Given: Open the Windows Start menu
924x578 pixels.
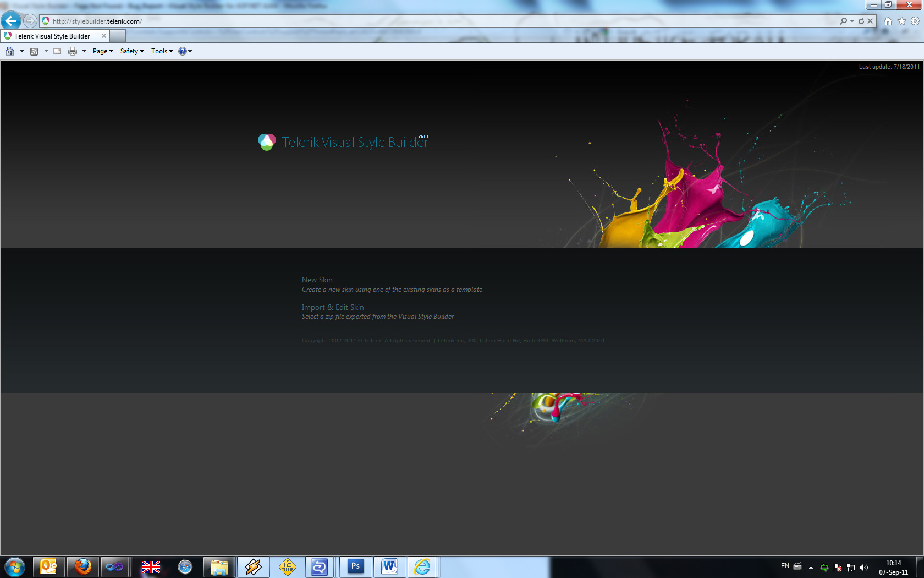Looking at the screenshot, I should [x=15, y=567].
